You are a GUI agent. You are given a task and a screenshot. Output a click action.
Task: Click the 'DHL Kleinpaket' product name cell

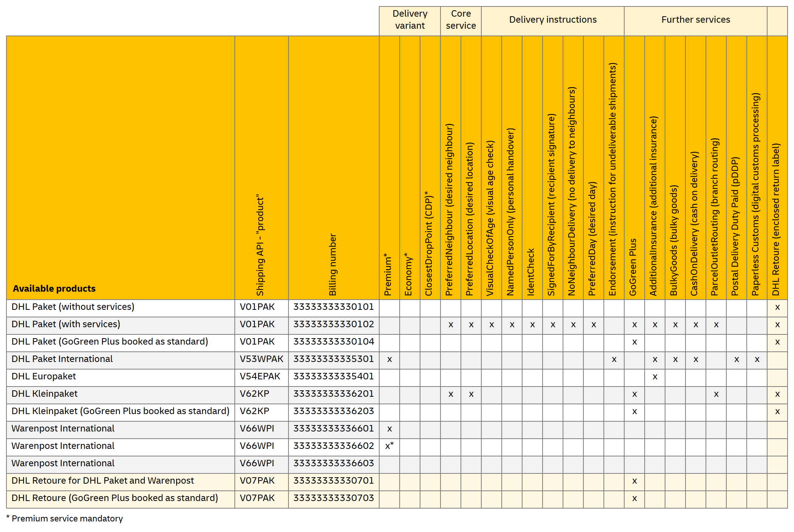(x=121, y=395)
